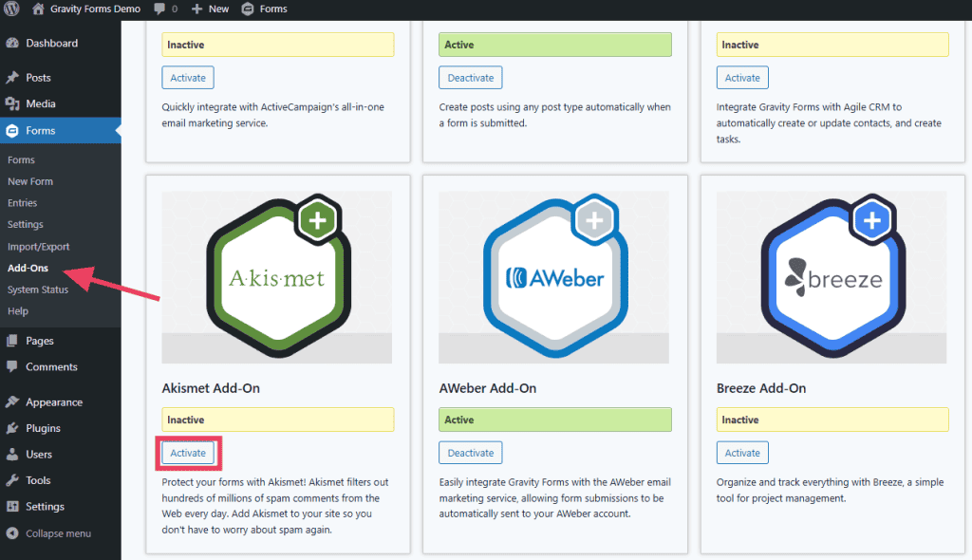Click Collapse menu text
The width and height of the screenshot is (972, 560).
pyautogui.click(x=58, y=533)
